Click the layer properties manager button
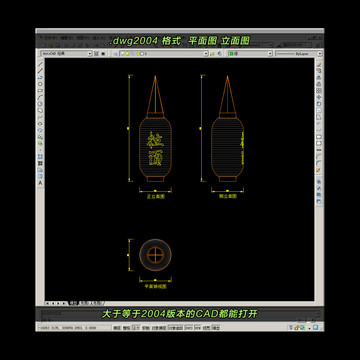Viewport: 360px width, 360px height. pyautogui.click(x=115, y=53)
